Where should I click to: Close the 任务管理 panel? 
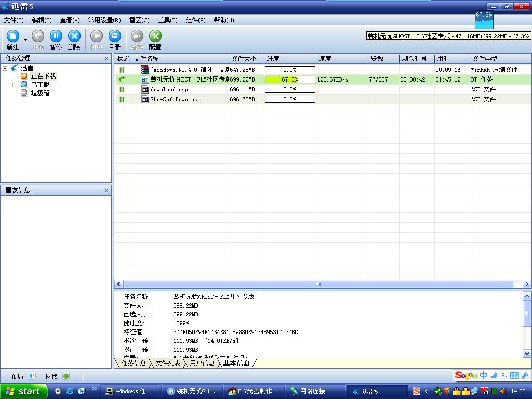tap(107, 58)
